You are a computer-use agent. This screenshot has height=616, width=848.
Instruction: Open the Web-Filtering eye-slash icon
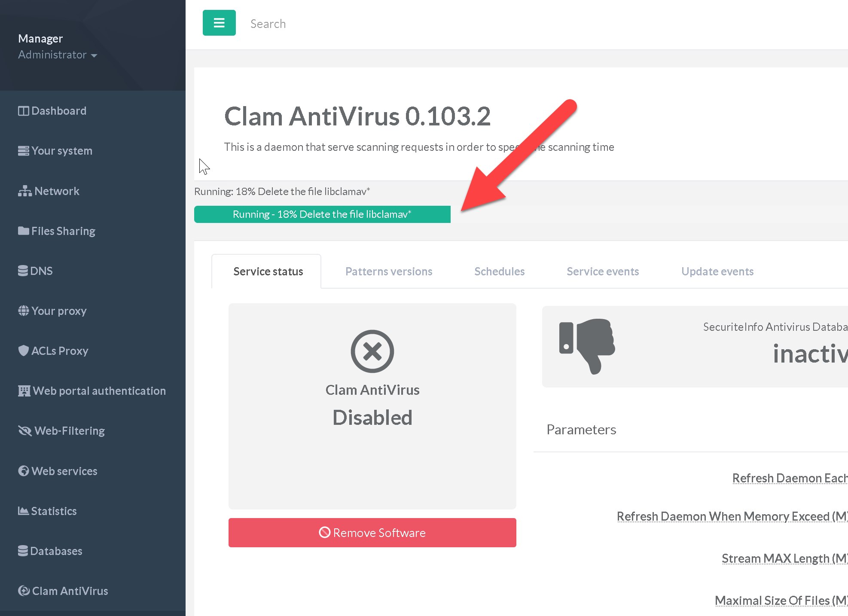pyautogui.click(x=24, y=431)
